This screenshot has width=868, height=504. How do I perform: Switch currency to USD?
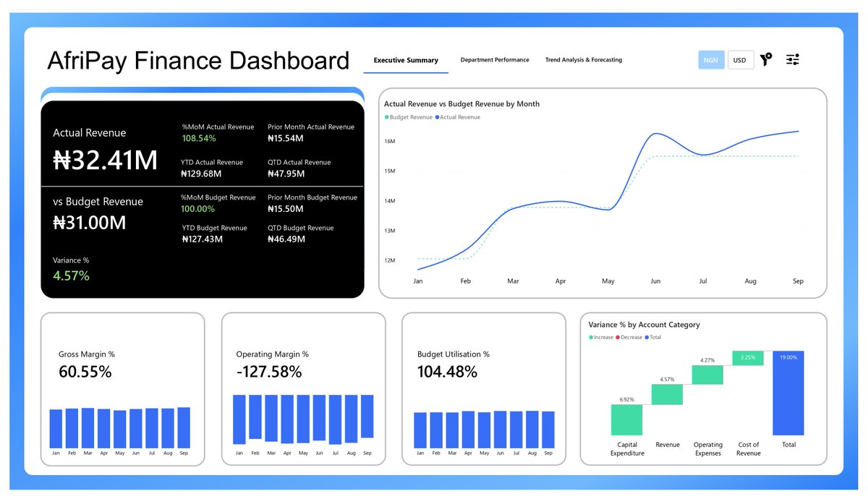[x=740, y=60]
